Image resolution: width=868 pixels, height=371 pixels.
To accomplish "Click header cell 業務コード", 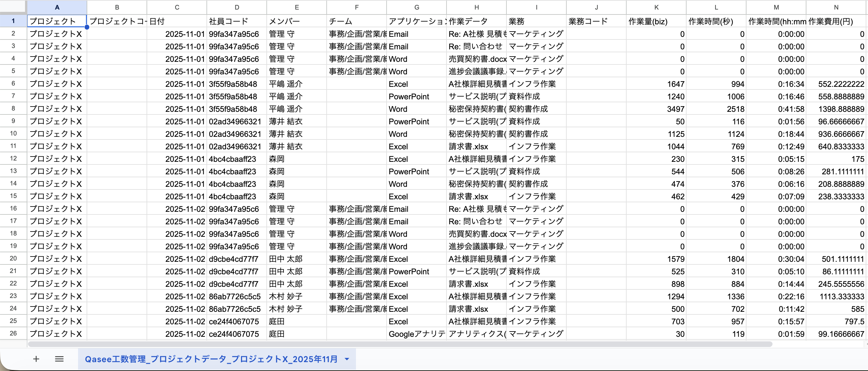I will (596, 21).
